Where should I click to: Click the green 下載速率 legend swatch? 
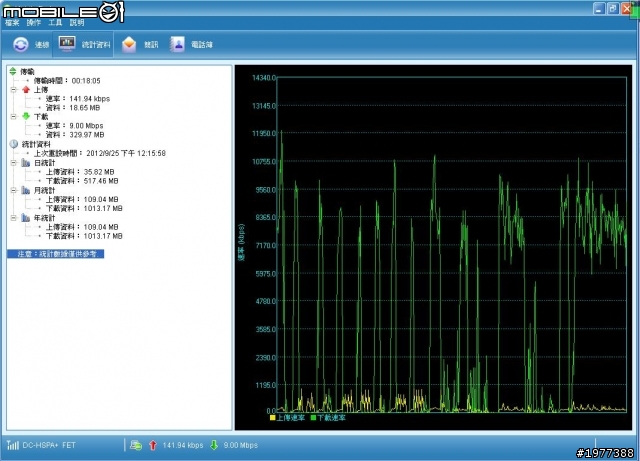[313, 418]
